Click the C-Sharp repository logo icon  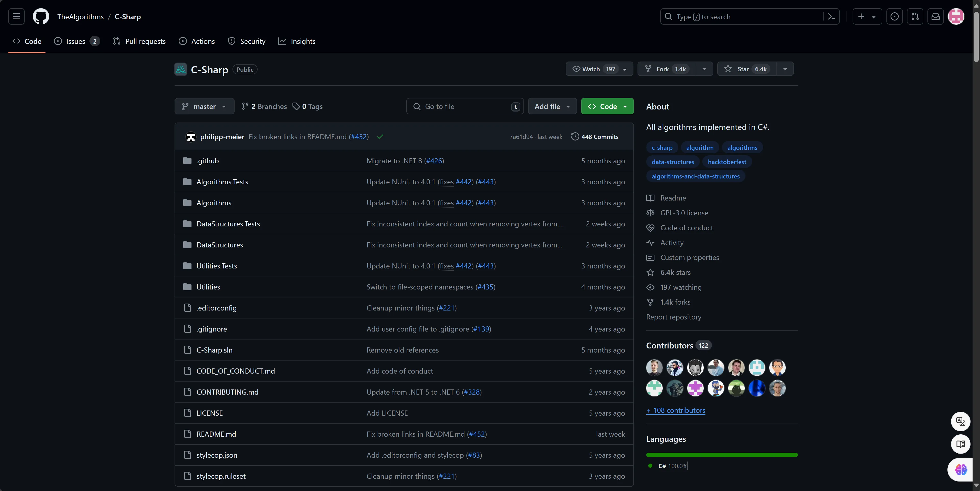(x=181, y=69)
